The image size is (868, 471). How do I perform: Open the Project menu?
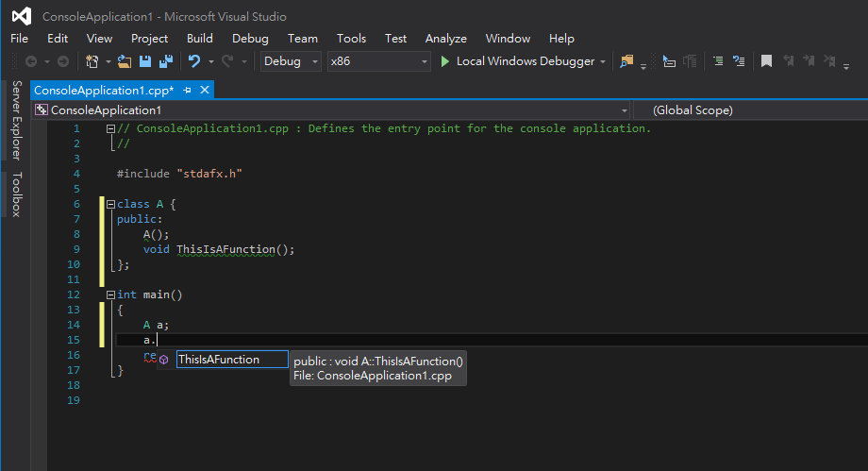coord(149,39)
